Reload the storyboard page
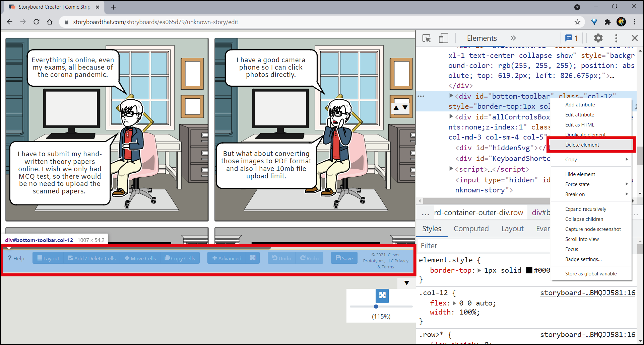The height and width of the screenshot is (345, 644). tap(37, 22)
